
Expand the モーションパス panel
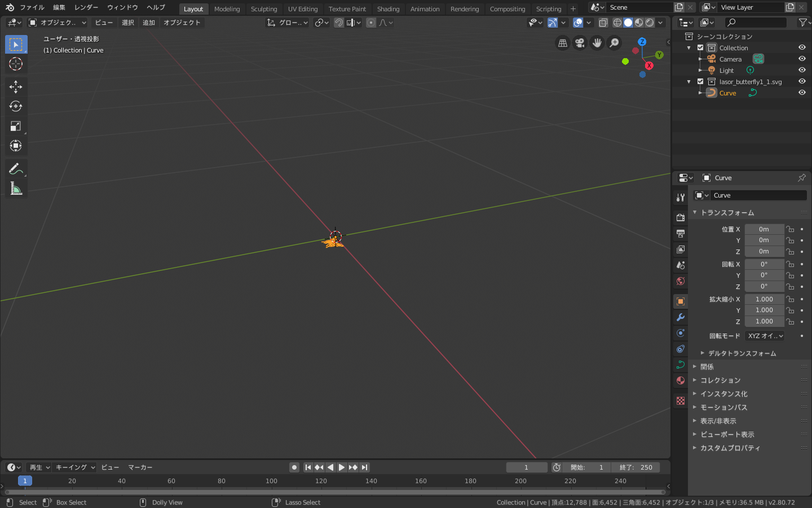pyautogui.click(x=723, y=408)
